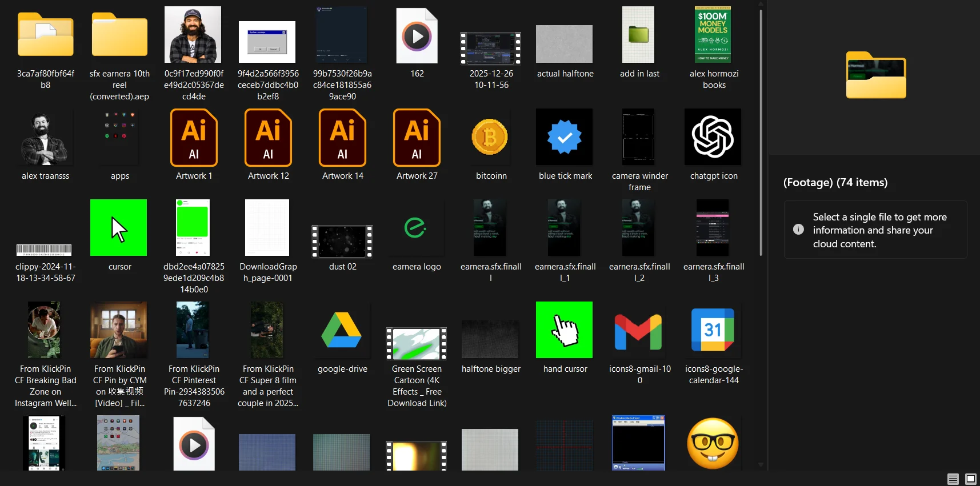The width and height of the screenshot is (980, 486).
Task: Select the bitcoinn coin icon file
Action: [x=490, y=138]
